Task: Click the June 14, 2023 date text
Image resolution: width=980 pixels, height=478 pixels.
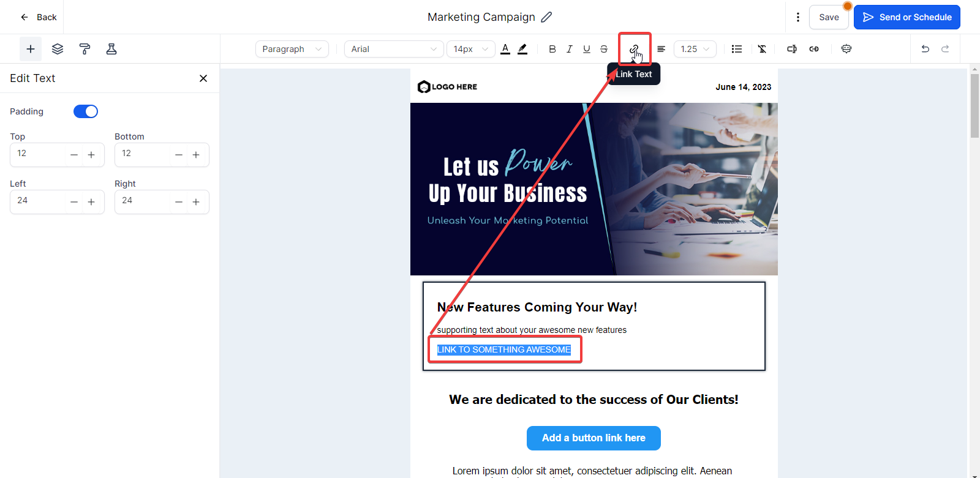Action: pyautogui.click(x=743, y=87)
